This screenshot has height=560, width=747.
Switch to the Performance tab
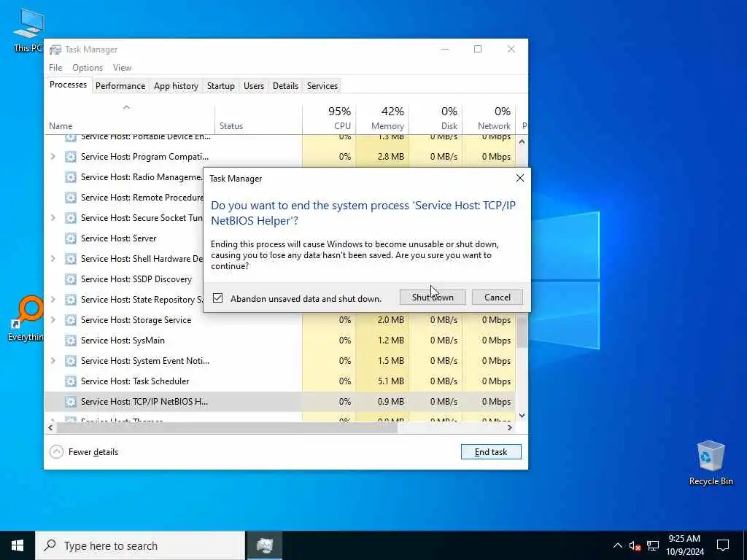(120, 86)
